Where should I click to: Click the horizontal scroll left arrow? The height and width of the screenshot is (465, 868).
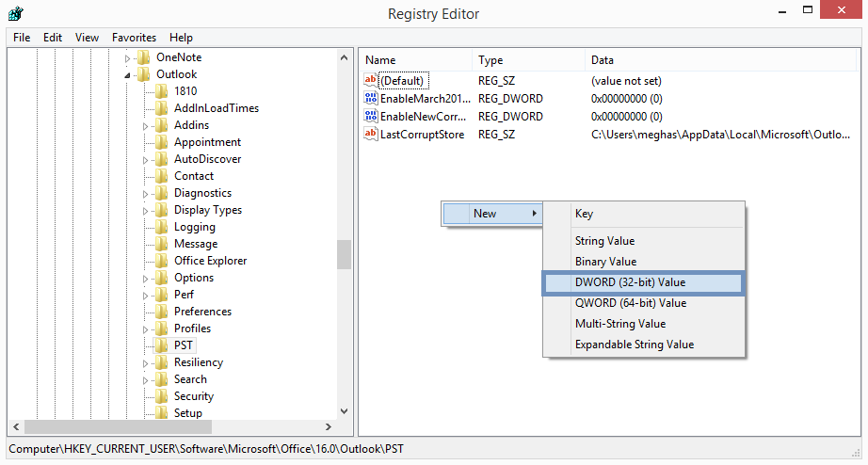coord(16,426)
